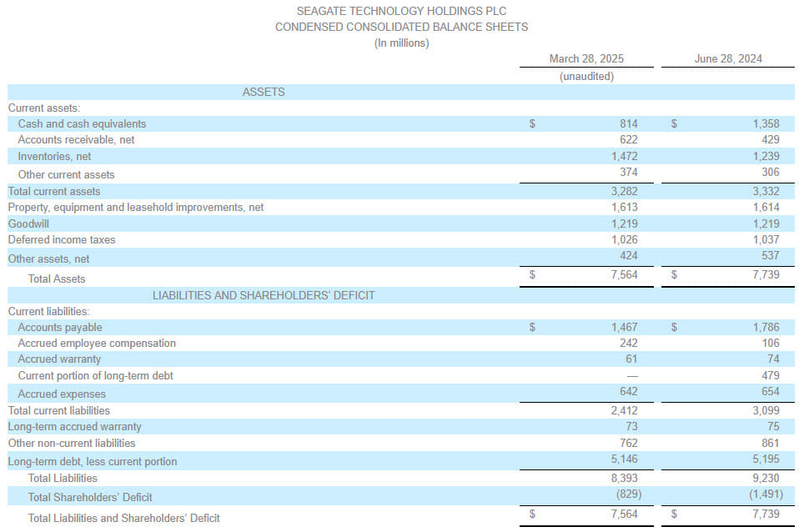Select Total Liabilities value 8,393
The width and height of the screenshot is (799, 532).
[x=624, y=478]
